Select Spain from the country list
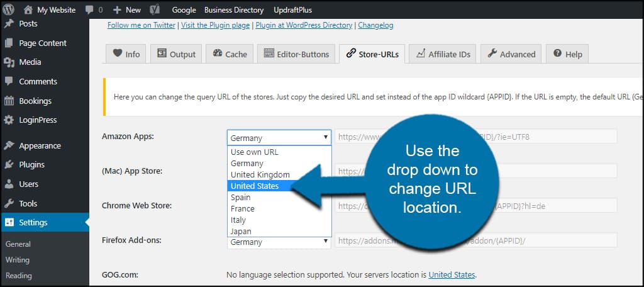This screenshot has width=644, height=287. pyautogui.click(x=279, y=197)
